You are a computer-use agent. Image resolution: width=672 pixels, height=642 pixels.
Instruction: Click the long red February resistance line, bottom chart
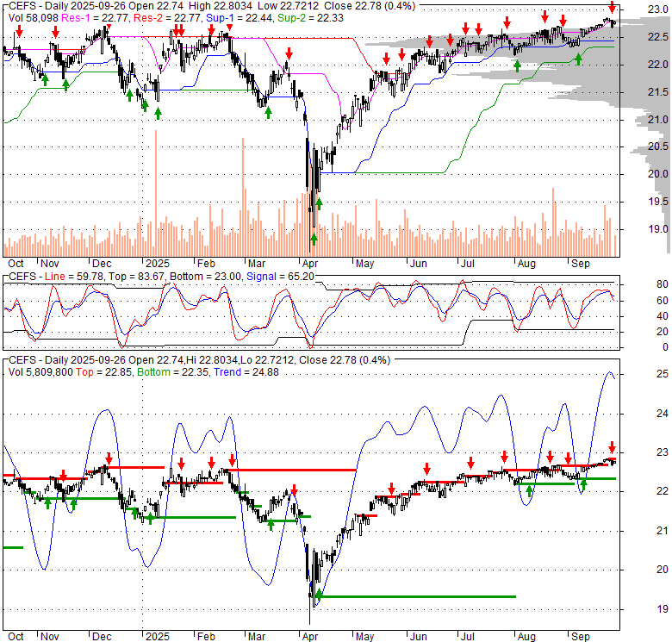coord(292,471)
